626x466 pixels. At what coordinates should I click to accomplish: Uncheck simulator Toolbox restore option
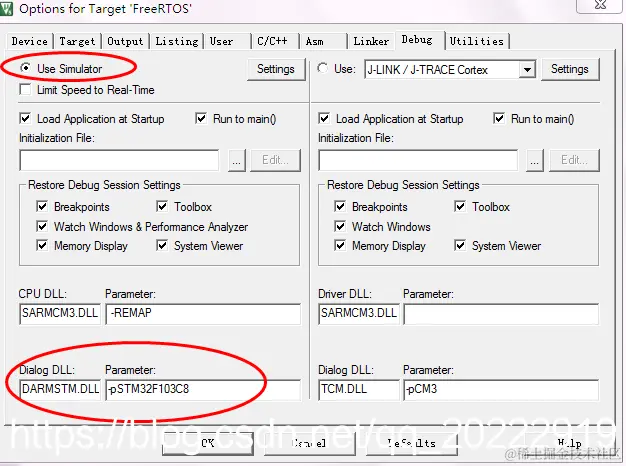click(x=162, y=206)
